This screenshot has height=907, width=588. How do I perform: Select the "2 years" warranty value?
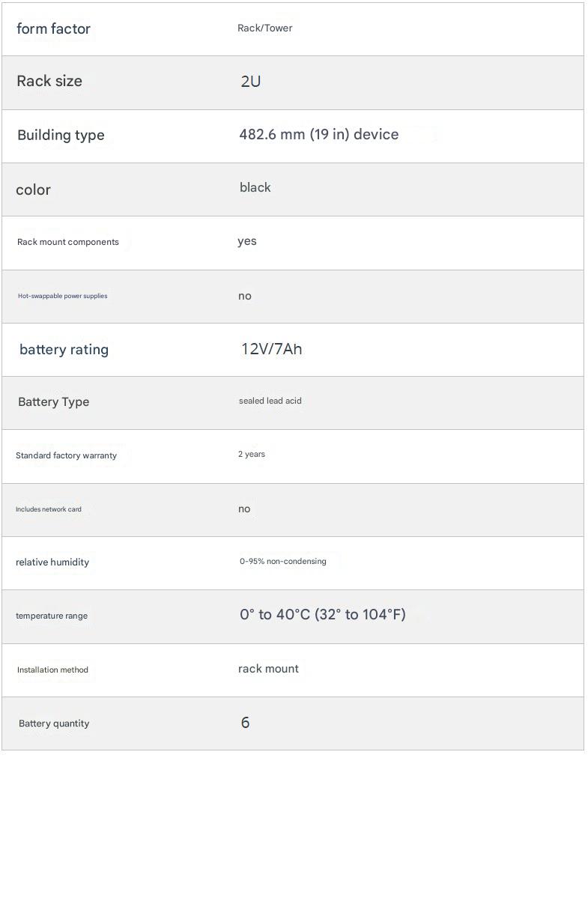tap(251, 455)
